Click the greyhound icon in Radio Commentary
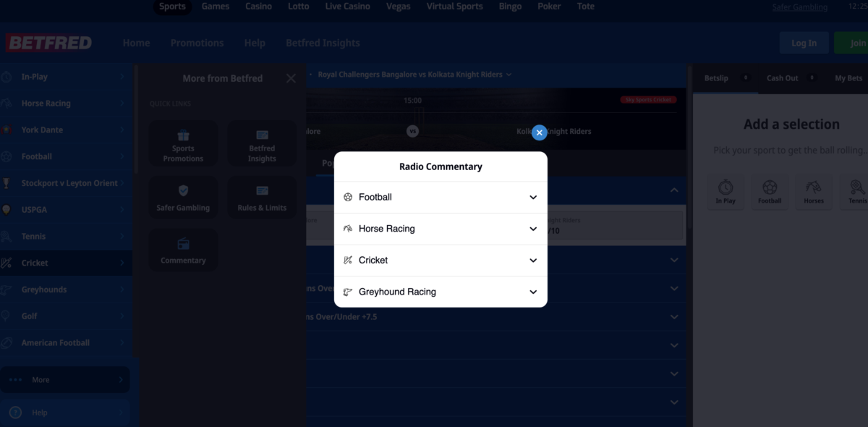The width and height of the screenshot is (868, 427). click(x=348, y=292)
